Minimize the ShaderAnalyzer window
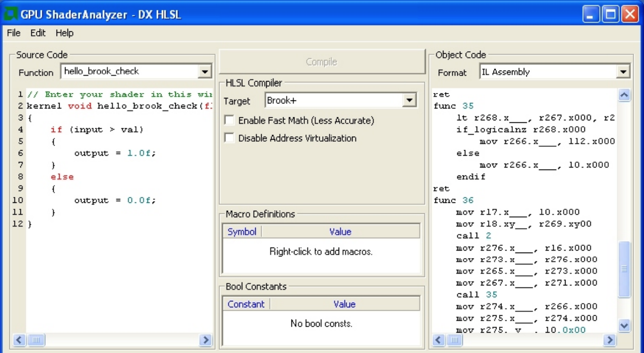Screen dimensions: 644x353 [591, 14]
